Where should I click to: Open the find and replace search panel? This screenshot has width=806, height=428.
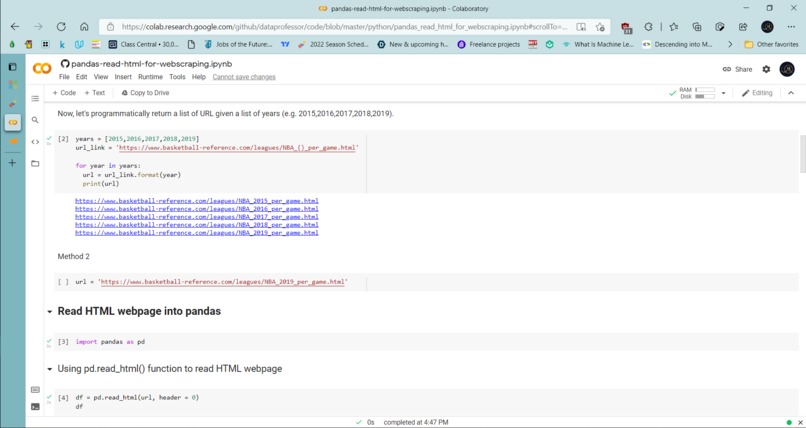click(x=35, y=120)
